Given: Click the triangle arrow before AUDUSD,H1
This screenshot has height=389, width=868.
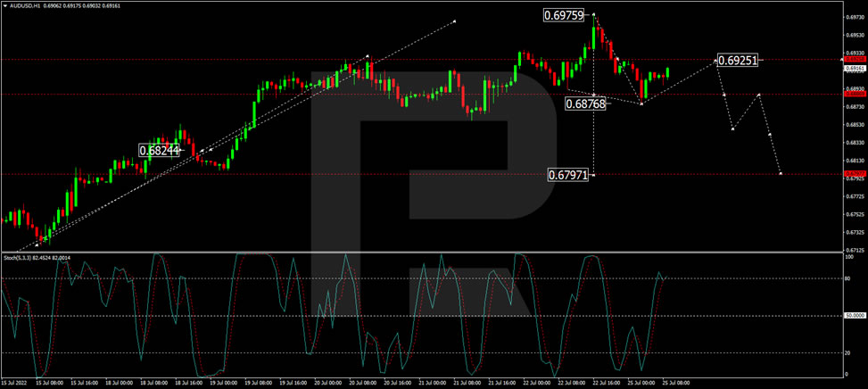Looking at the screenshot, I should [5, 5].
